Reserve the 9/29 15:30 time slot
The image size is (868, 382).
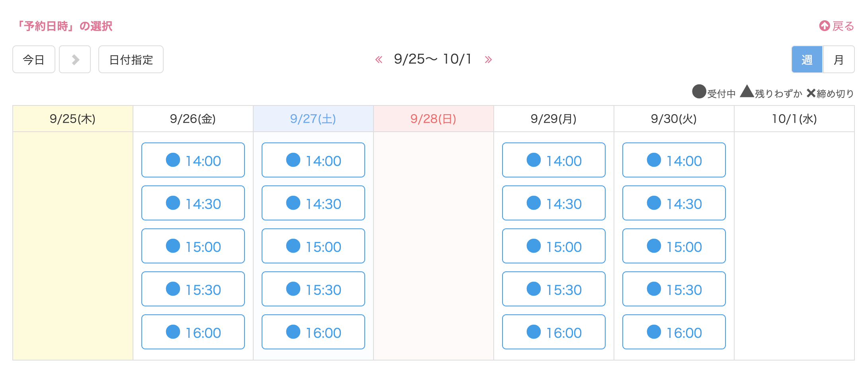[554, 289]
